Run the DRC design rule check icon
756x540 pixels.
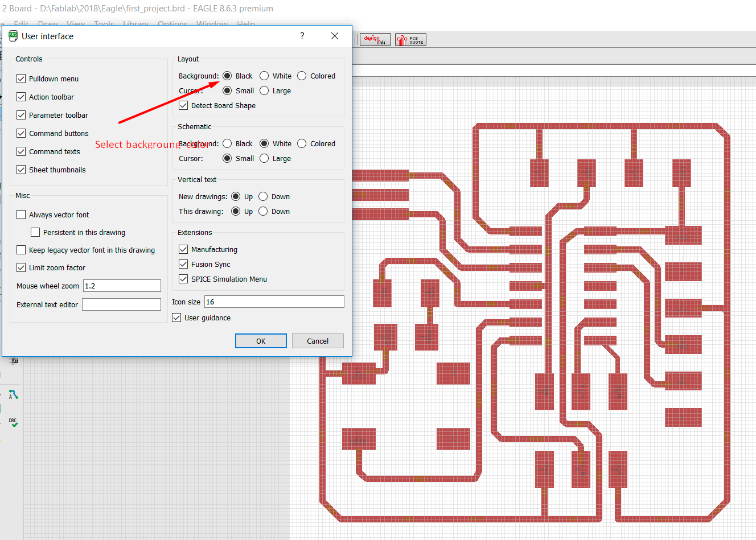click(x=13, y=422)
